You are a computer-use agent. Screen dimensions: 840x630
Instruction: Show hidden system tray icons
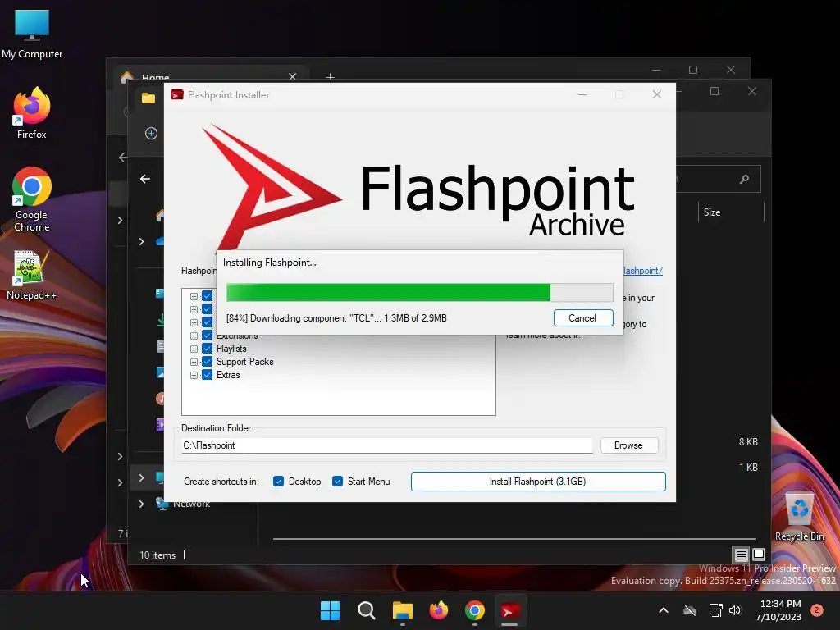click(663, 610)
